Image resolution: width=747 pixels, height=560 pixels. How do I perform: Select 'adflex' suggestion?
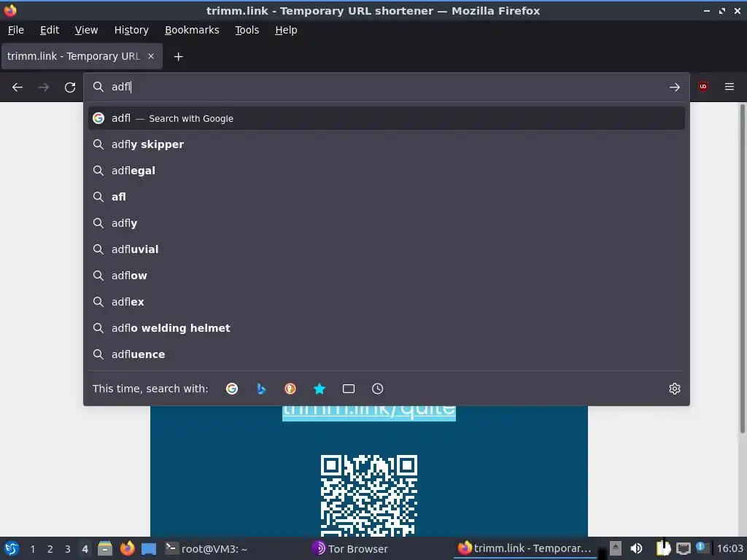387,301
